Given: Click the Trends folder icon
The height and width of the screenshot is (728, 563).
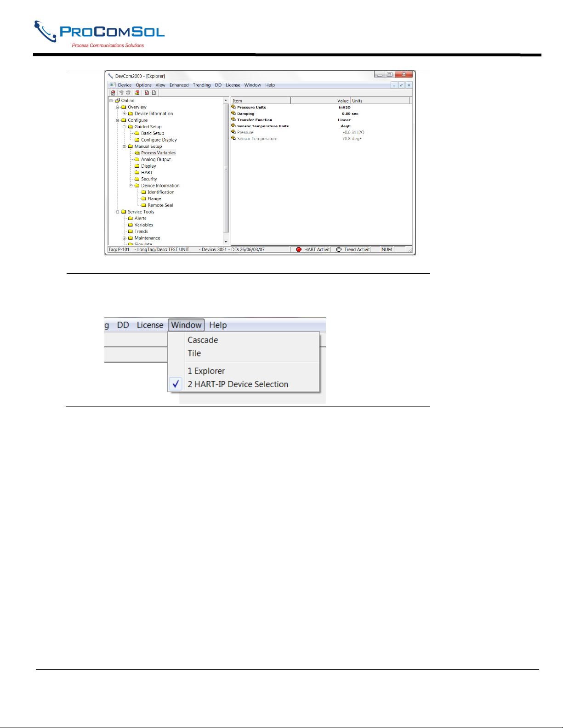Looking at the screenshot, I should (x=131, y=231).
